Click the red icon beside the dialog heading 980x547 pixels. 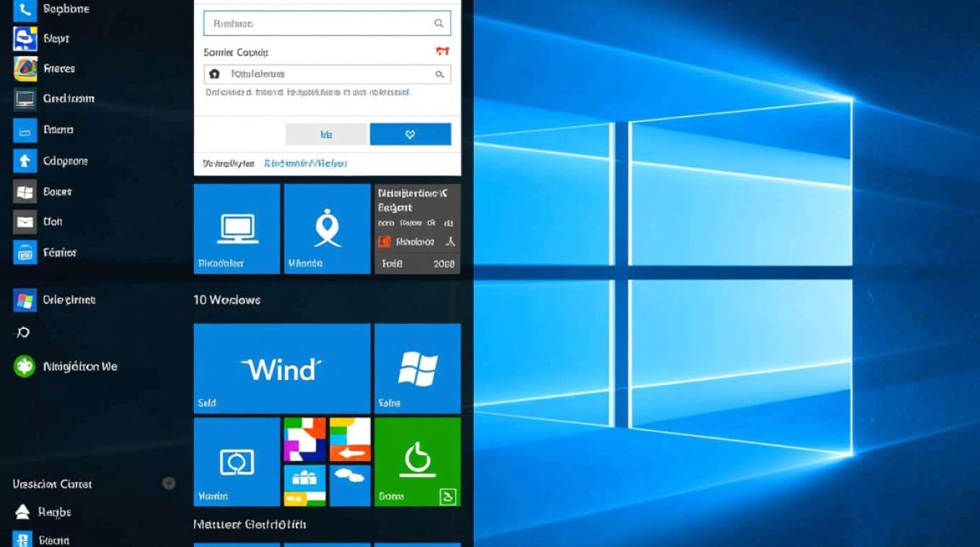pyautogui.click(x=442, y=52)
